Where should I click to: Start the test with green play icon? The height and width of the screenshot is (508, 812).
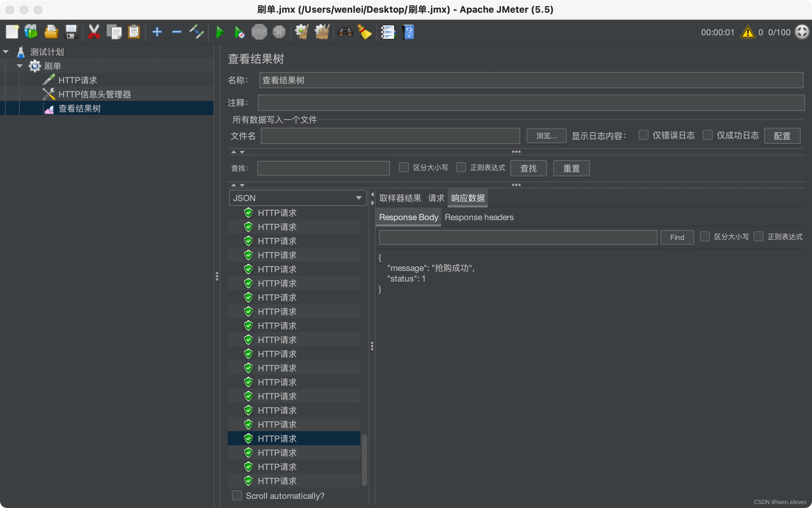tap(220, 32)
